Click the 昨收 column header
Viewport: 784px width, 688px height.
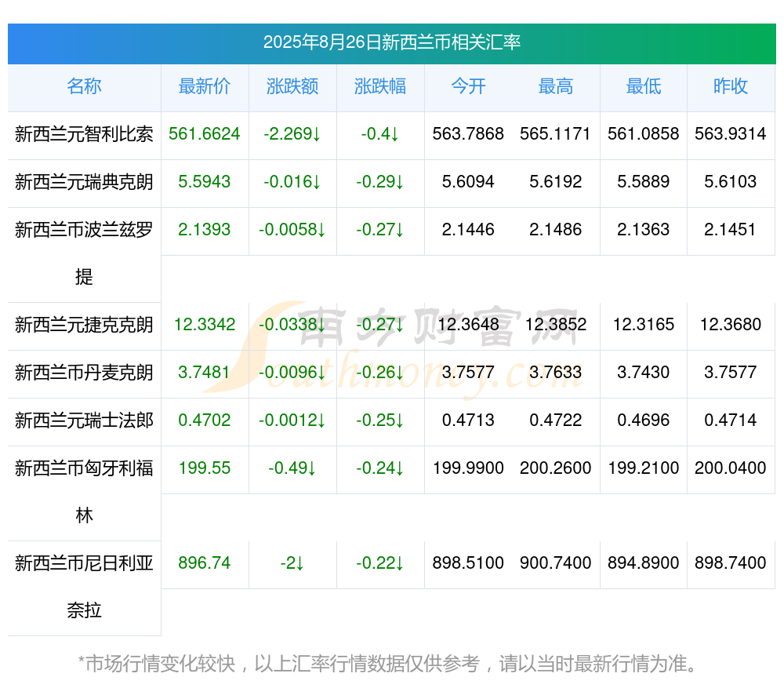coord(731,86)
